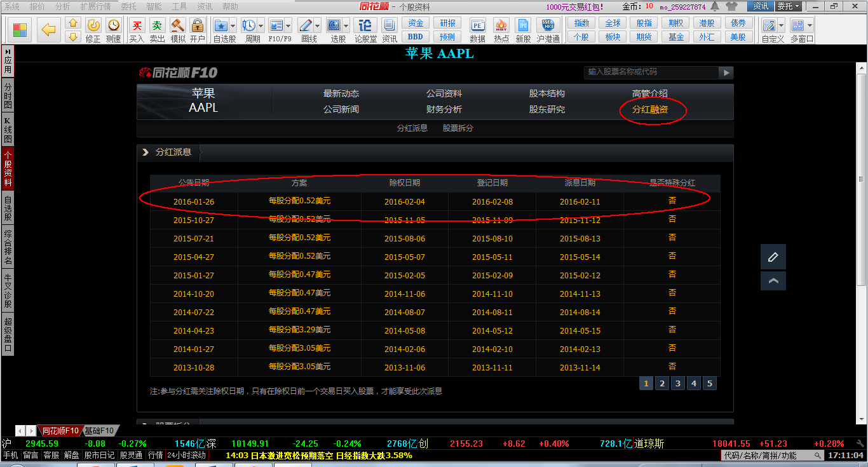Expand the 多窗口 dropdown arrow
The image size is (868, 467).
809,25
